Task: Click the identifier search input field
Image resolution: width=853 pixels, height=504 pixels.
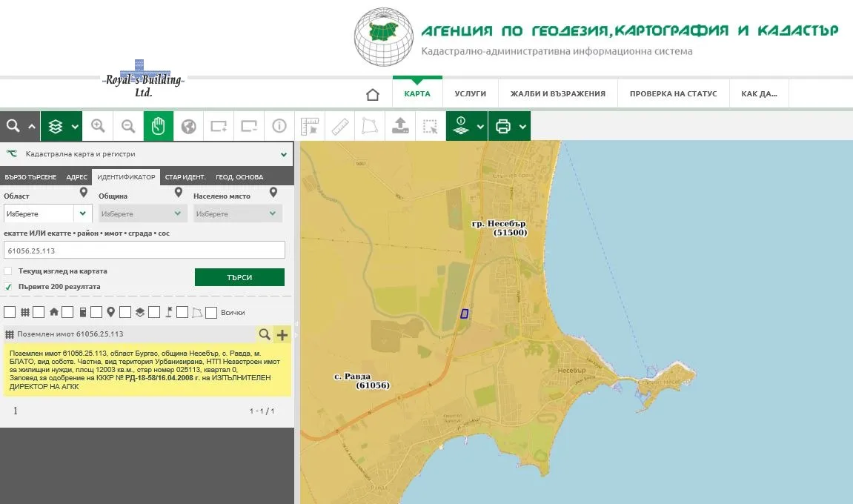Action: [x=145, y=251]
